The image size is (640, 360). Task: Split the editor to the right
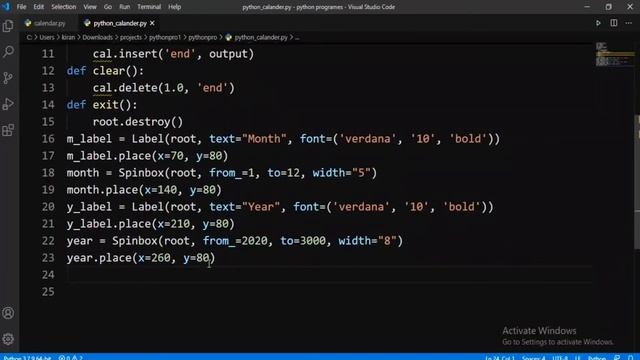tap(613, 23)
